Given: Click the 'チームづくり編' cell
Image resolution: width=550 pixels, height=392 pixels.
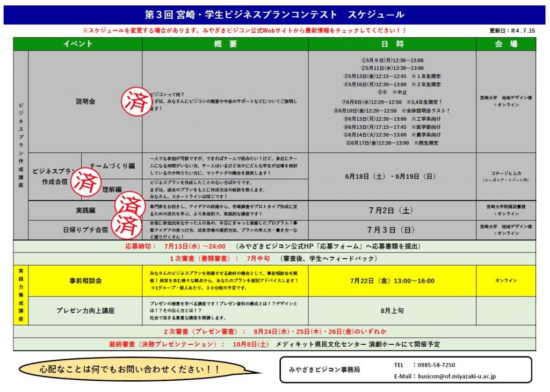Looking at the screenshot, I should click(x=112, y=165).
